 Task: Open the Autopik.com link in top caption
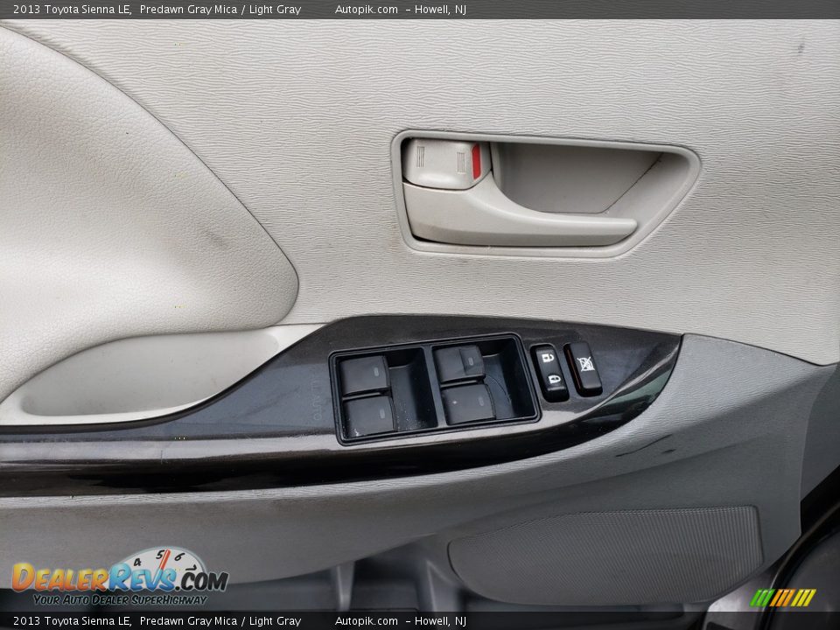pos(366,10)
